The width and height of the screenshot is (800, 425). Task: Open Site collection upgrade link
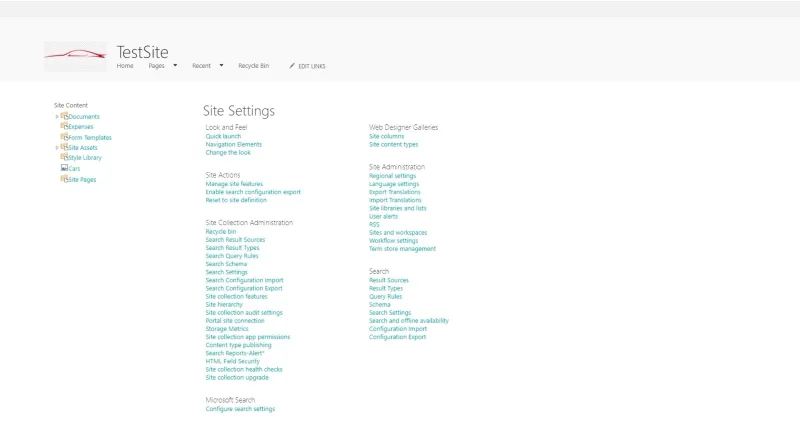237,378
